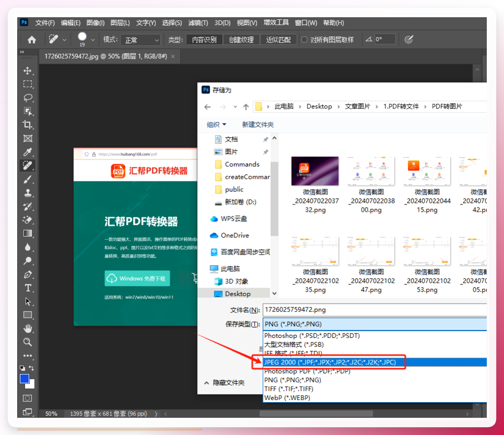Click the Home icon in the options bar

(31, 40)
